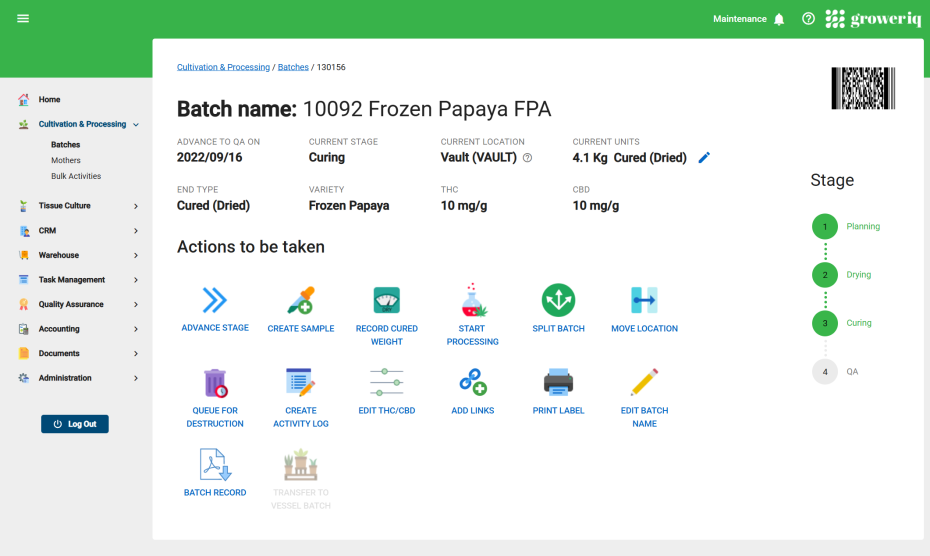Open Home in the sidebar
The image size is (930, 556).
49,100
